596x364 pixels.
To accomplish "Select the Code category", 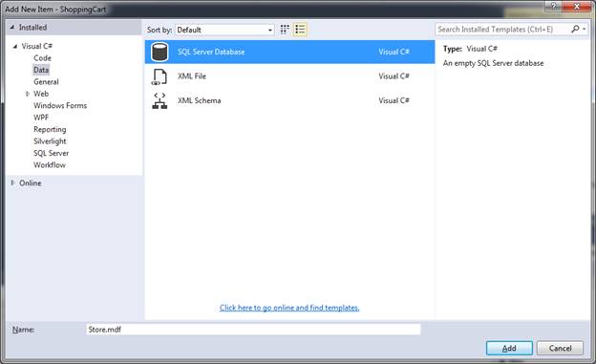I will coord(42,58).
